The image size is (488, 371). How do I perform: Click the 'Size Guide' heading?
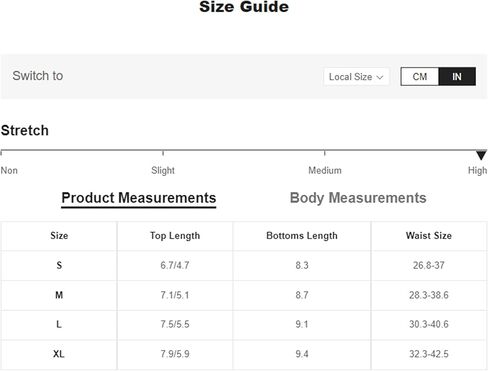[244, 7]
